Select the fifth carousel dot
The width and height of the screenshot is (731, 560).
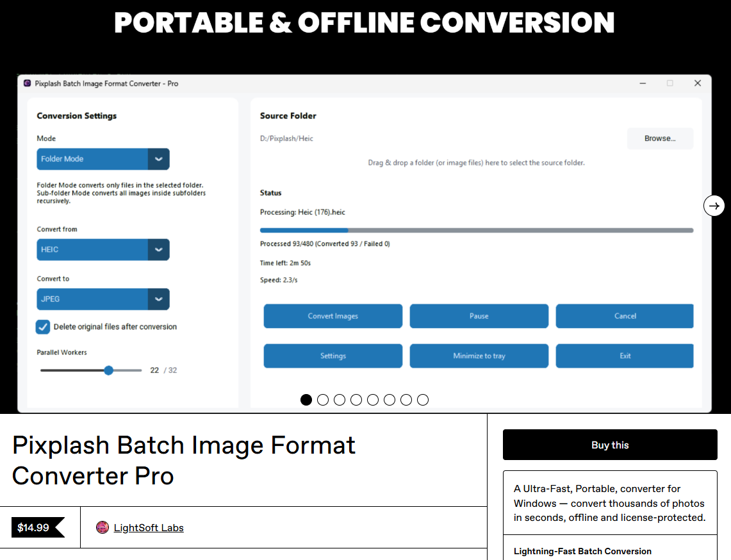tap(373, 400)
